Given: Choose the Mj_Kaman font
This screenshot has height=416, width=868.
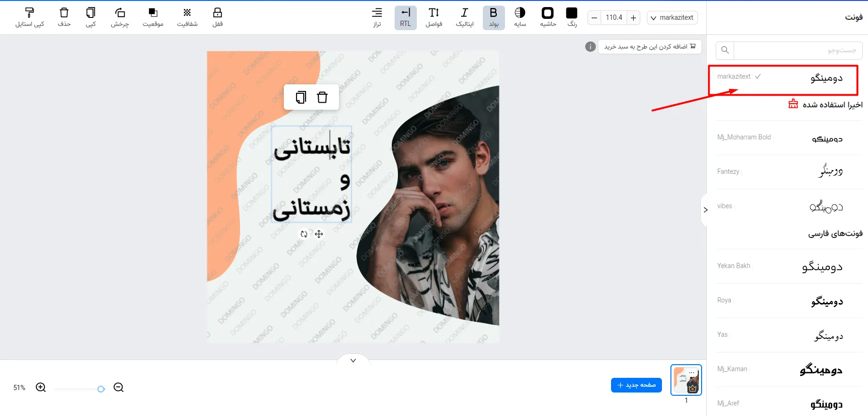Looking at the screenshot, I should coord(789,369).
